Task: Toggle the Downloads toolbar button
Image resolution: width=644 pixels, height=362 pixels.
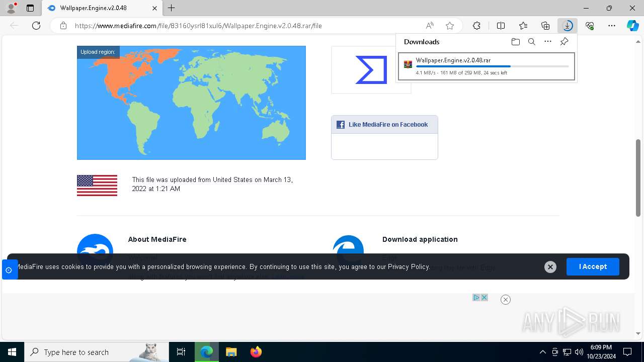Action: coord(568,26)
